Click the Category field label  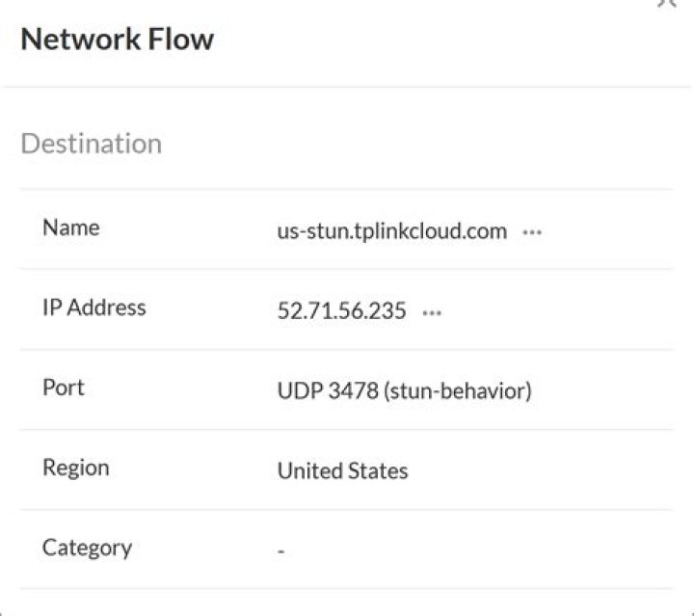[x=87, y=548]
